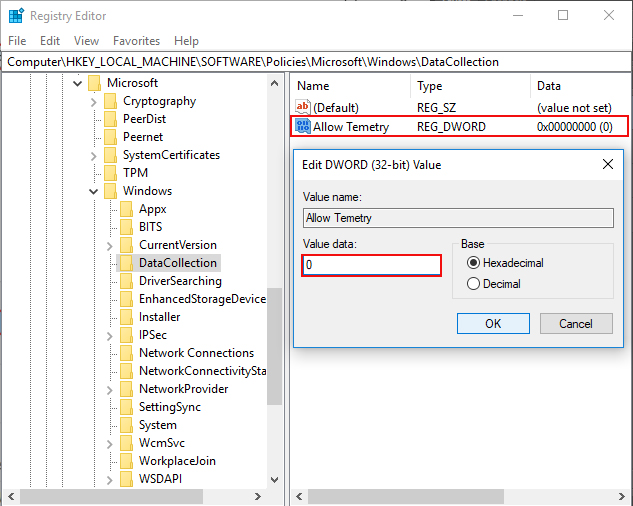The height and width of the screenshot is (506, 633).
Task: Select the NetworkConnectivityStatus folder icon
Action: [x=126, y=371]
